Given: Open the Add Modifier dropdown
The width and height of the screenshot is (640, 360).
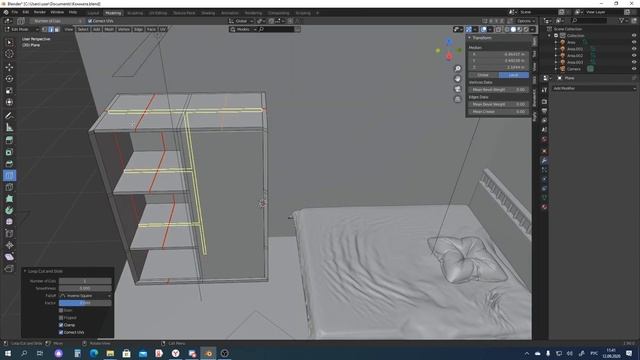Looking at the screenshot, I should tap(594, 89).
